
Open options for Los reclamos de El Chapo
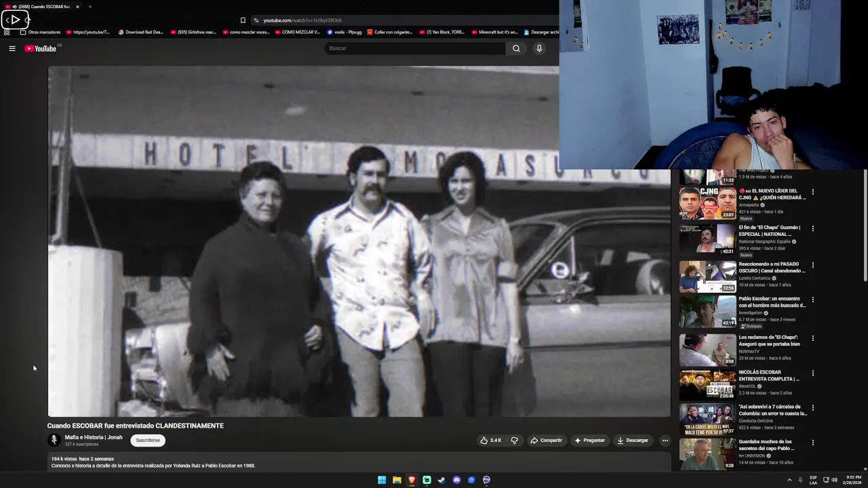(x=812, y=338)
